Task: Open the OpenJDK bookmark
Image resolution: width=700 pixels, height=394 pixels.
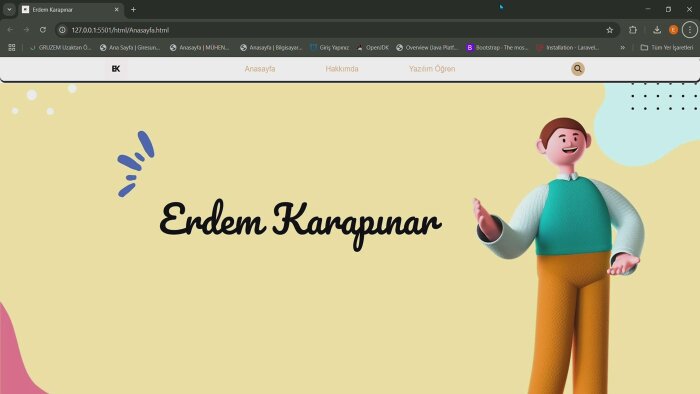Action: tap(373, 47)
